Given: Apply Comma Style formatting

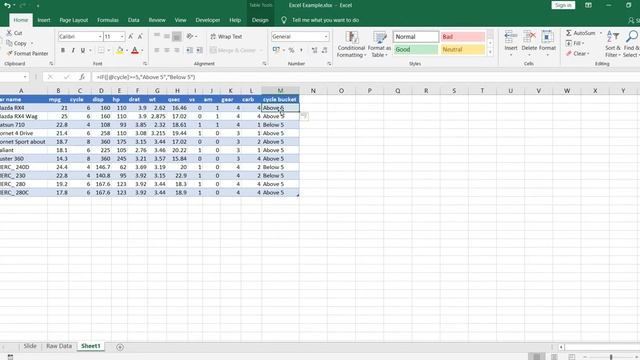Looking at the screenshot, I should (x=301, y=50).
